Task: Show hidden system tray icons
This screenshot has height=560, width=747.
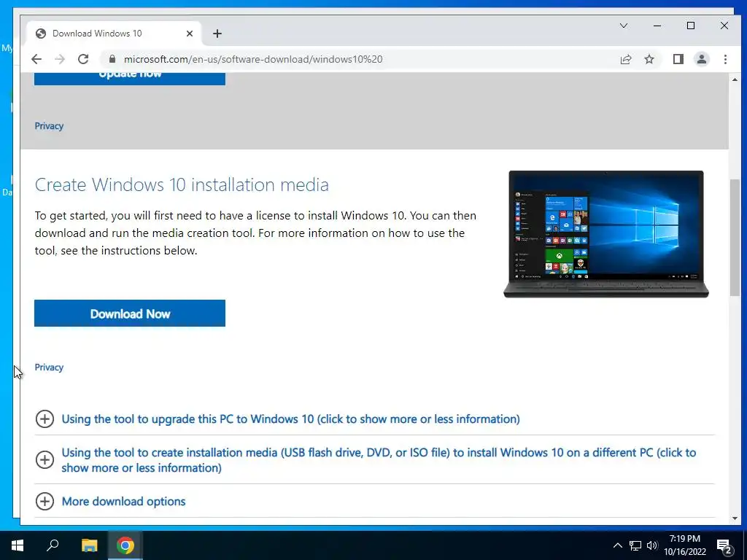Action: point(617,545)
